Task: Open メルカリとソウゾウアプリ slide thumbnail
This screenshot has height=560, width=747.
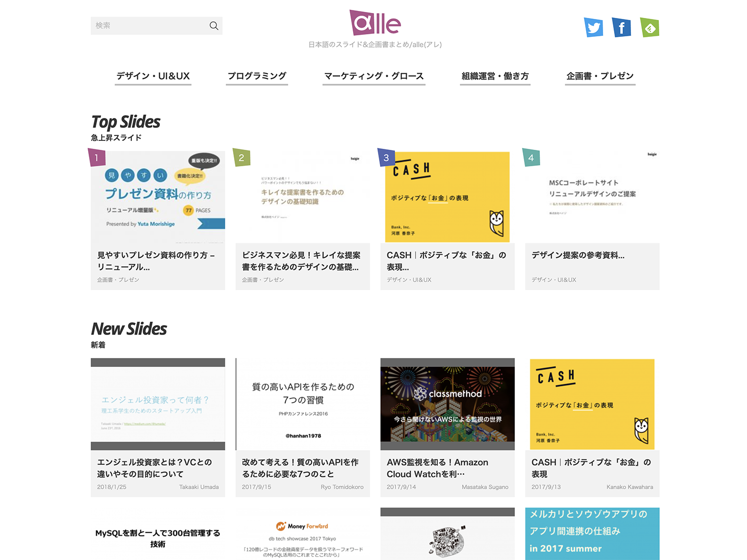Action: pyautogui.click(x=592, y=534)
